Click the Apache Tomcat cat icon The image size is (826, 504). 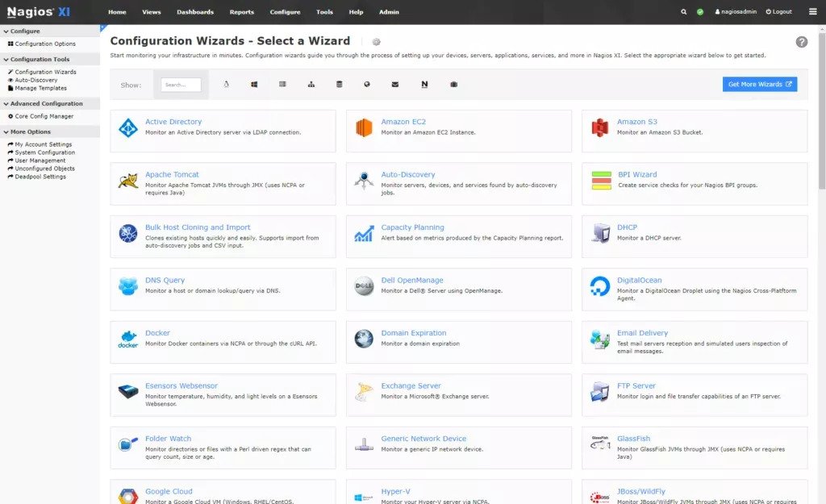click(x=128, y=181)
